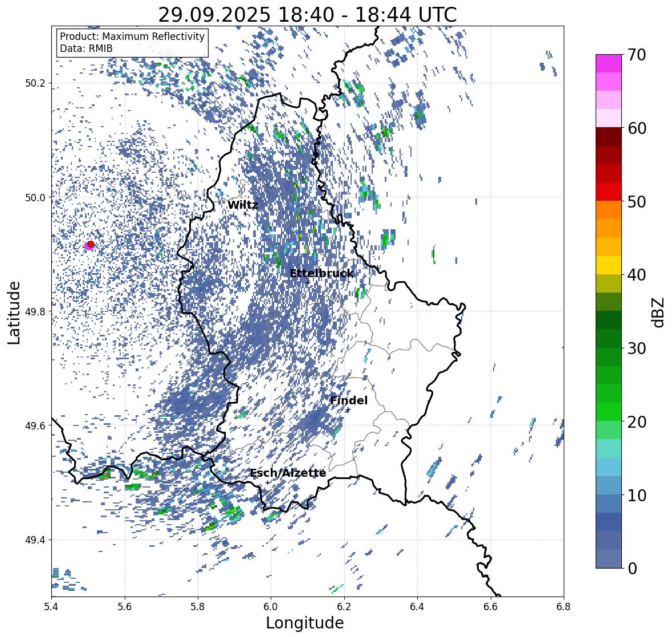672x637 pixels.
Task: Click the colorbar tick label 70
Action: click(637, 55)
